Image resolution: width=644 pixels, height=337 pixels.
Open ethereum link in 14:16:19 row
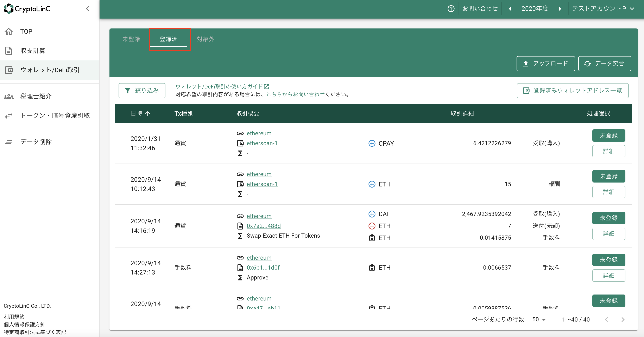click(x=259, y=216)
